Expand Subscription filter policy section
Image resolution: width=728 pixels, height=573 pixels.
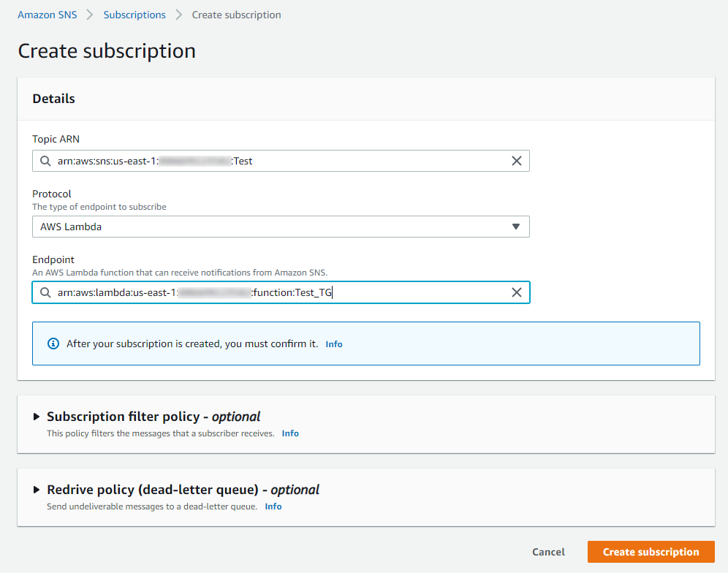click(x=37, y=417)
